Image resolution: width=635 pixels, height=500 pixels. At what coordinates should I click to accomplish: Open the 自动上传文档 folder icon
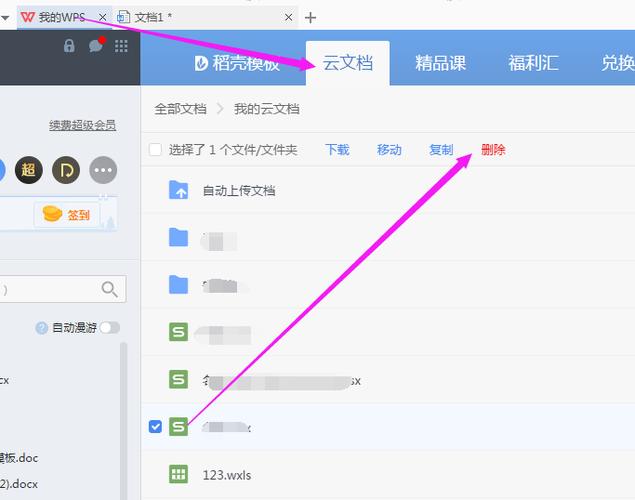click(178, 190)
